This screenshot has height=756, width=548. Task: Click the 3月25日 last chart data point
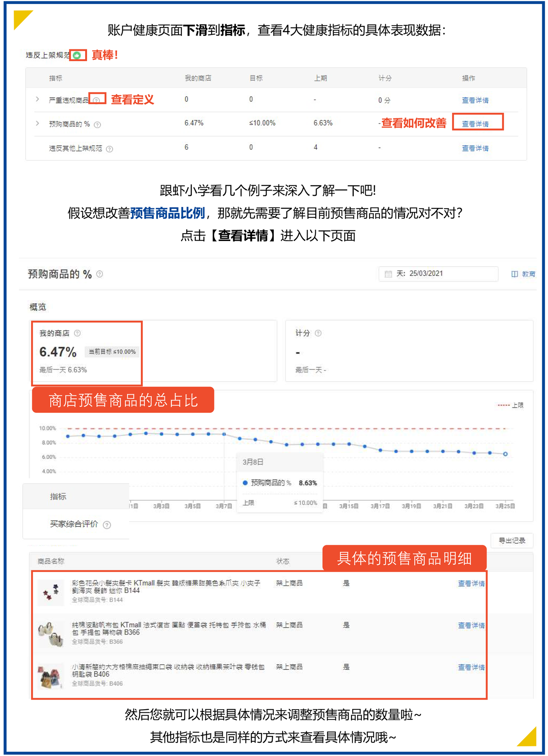(505, 454)
